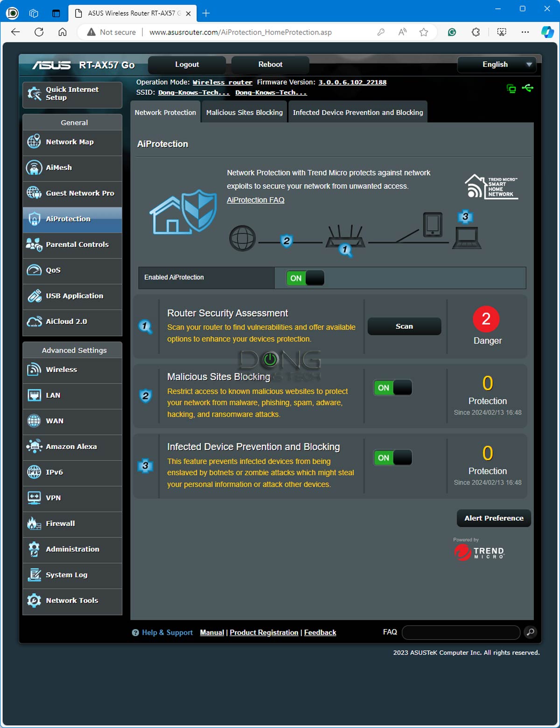Click the Help & Support question icon

135,633
